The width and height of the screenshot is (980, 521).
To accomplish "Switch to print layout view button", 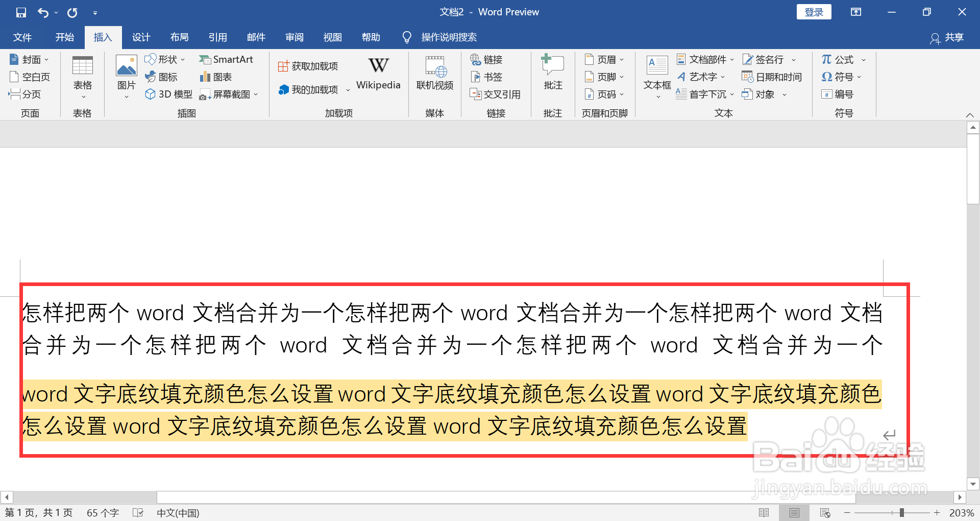I will click(794, 513).
